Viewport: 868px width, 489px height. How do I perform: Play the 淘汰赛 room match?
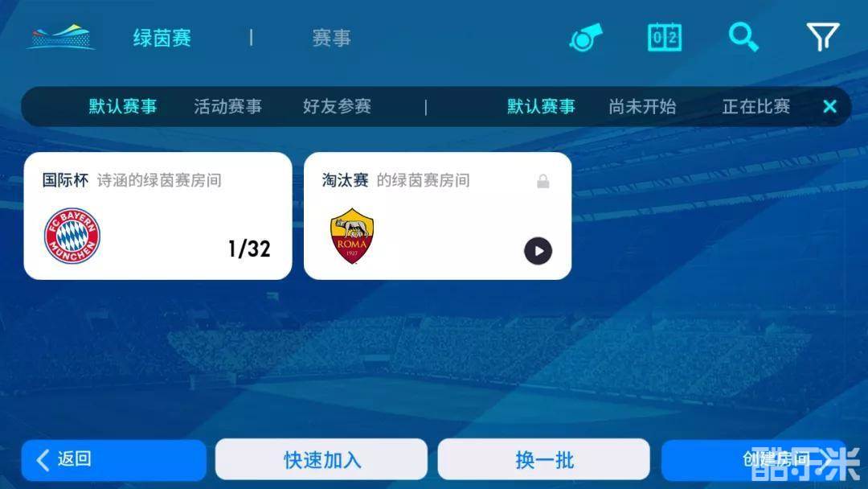538,251
